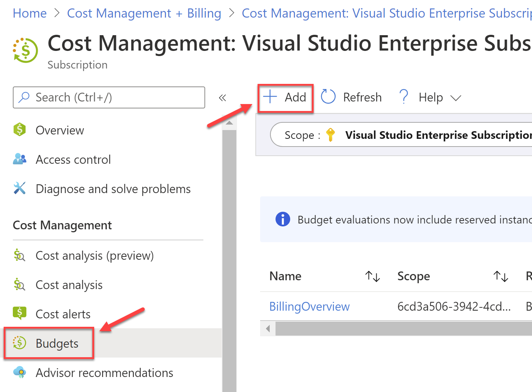This screenshot has width=532, height=392.
Task: Click the sidebar scroll up arrow
Action: click(229, 123)
